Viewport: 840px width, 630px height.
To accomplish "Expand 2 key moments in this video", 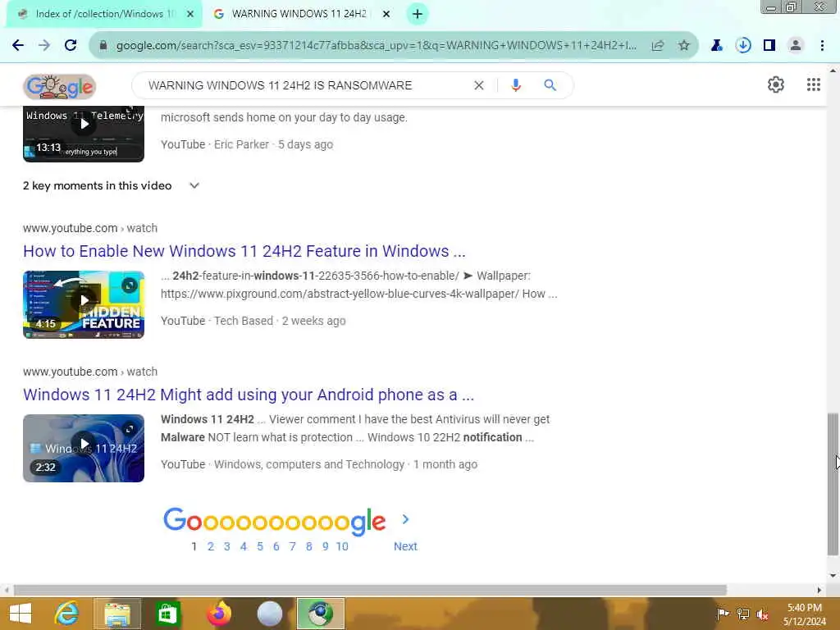I will point(111,186).
